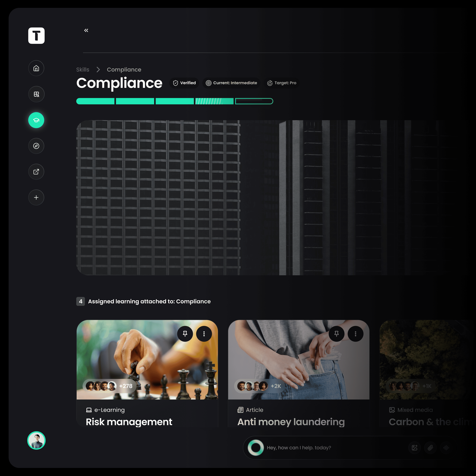Image resolution: width=476 pixels, height=476 pixels.
Task: Pin the Risk management card
Action: click(x=185, y=334)
